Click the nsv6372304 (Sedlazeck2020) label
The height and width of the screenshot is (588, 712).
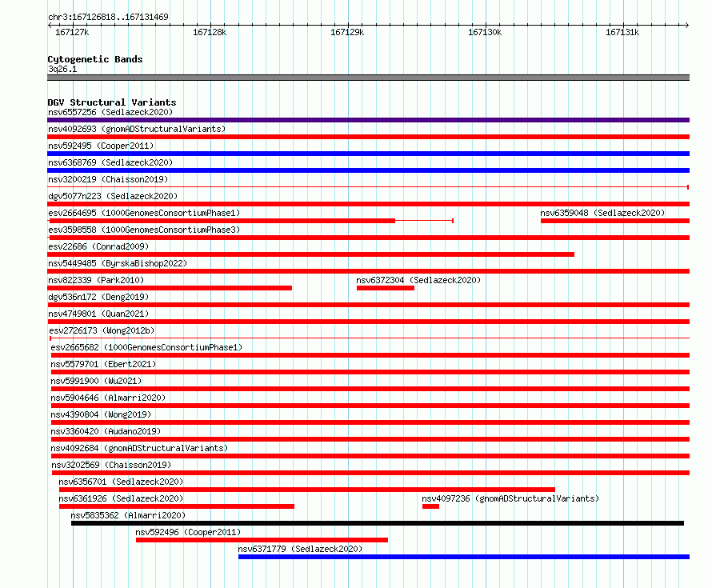tap(418, 280)
